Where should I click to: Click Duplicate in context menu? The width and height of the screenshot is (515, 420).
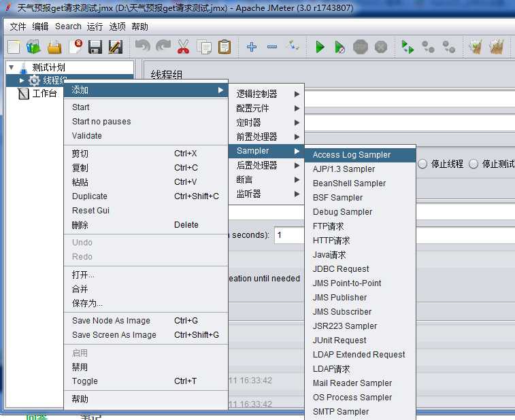[x=146, y=196]
